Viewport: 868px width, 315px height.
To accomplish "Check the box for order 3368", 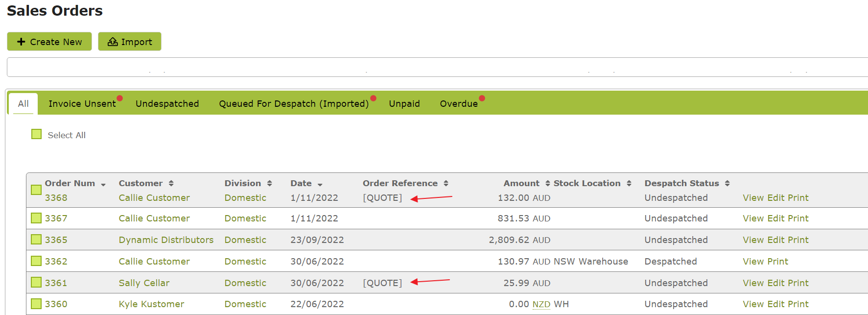I will (x=36, y=190).
